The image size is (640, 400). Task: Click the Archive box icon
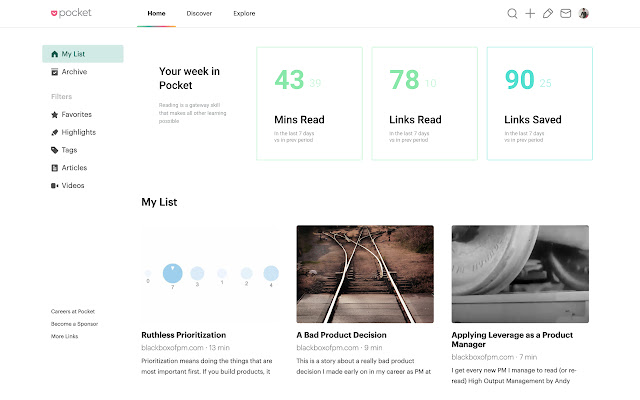[x=54, y=72]
